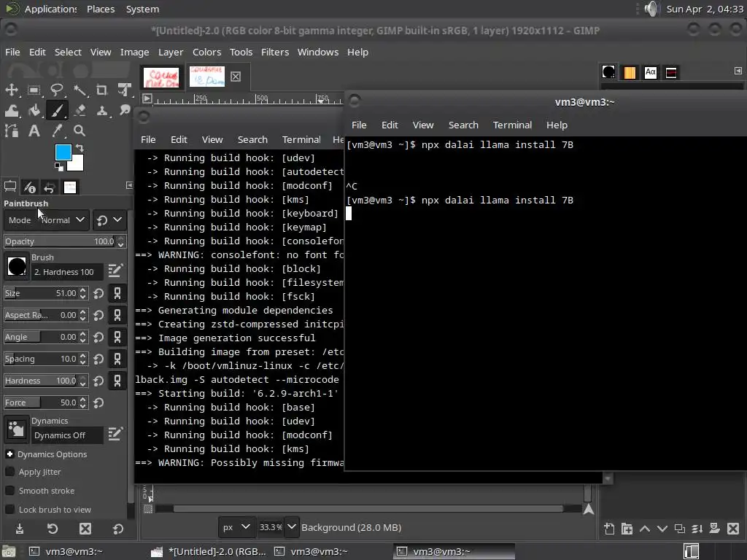The height and width of the screenshot is (560, 747).
Task: Select the Fuzzy Select wand tool
Action: (x=80, y=90)
